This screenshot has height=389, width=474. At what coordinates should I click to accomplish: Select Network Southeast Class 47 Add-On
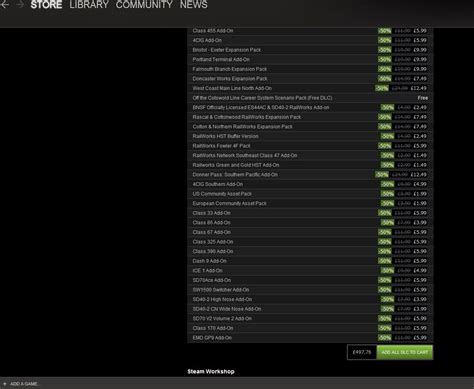[x=310, y=155]
